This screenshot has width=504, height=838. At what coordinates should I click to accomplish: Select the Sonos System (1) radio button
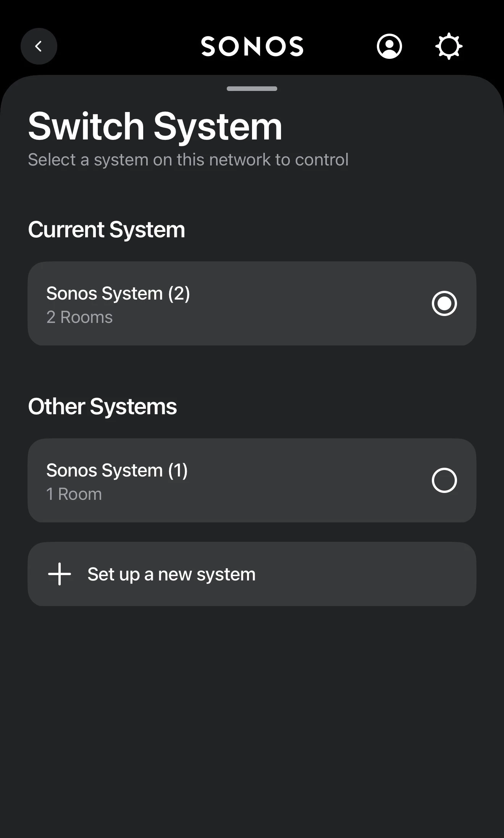pos(444,480)
